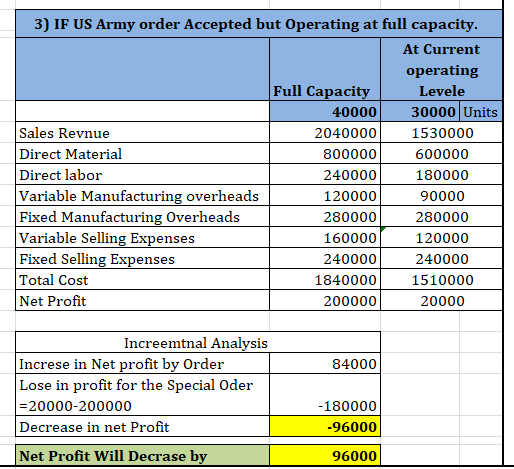Select the cell showing 40000 units

pos(325,111)
